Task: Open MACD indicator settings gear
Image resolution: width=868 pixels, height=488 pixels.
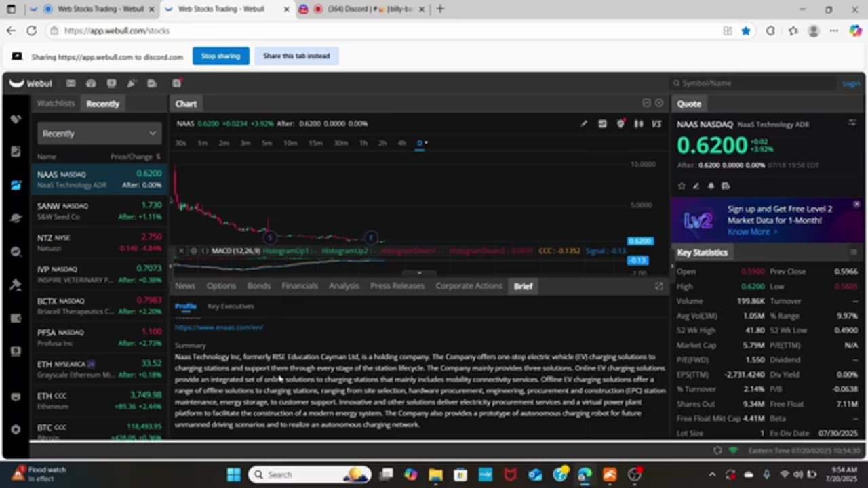Action: [193, 251]
